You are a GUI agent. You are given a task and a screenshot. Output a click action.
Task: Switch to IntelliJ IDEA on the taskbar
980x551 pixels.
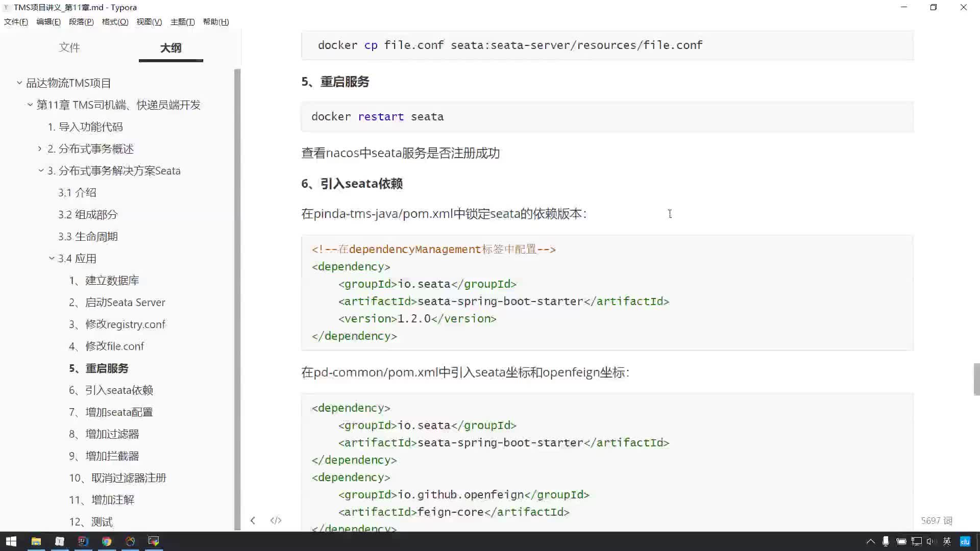(x=83, y=541)
